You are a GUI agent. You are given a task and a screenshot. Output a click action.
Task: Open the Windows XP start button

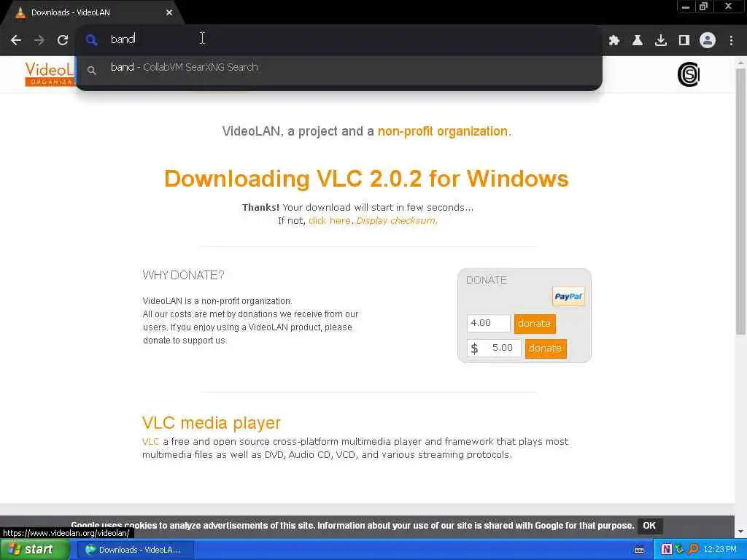[x=34, y=550]
